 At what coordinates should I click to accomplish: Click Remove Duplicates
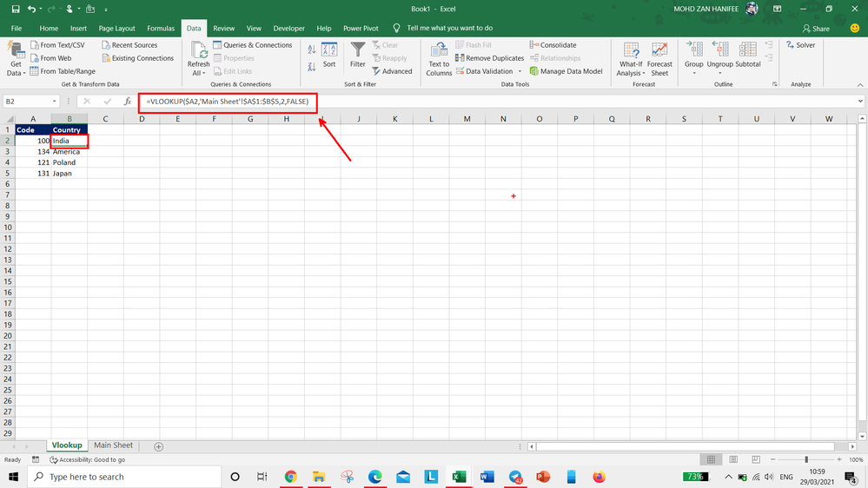pos(489,58)
